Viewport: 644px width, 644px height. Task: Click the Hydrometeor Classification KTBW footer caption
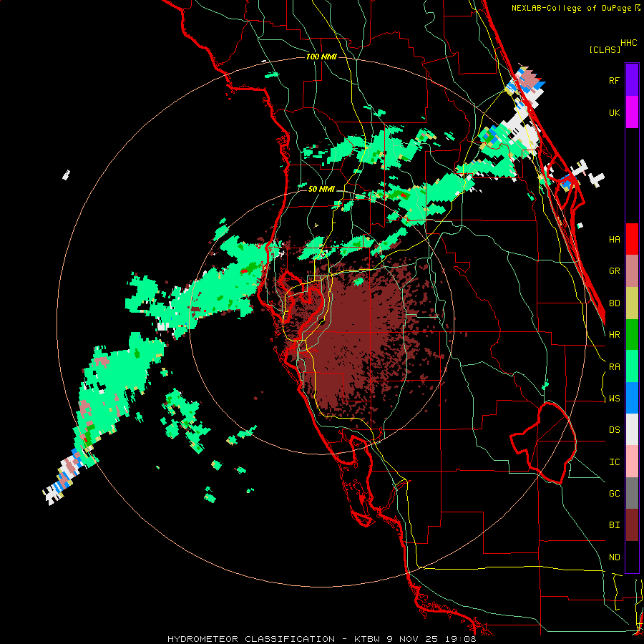[x=321, y=639]
